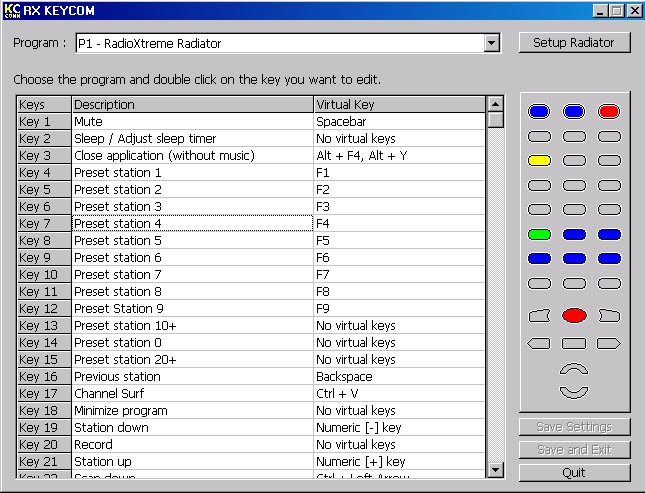
Task: Minimize the RX KEYCOM window
Action: (600, 11)
